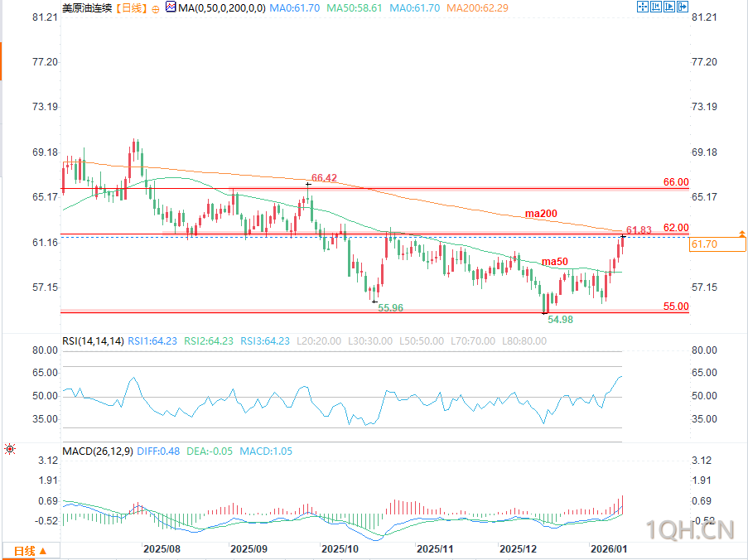The height and width of the screenshot is (560, 748).
Task: Click the L70:70.00 level label
Action: point(473,341)
